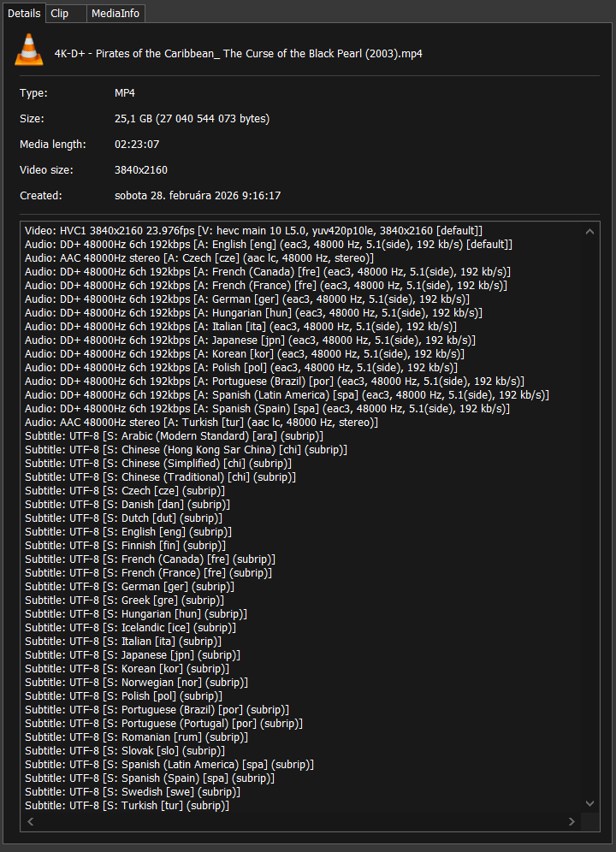The height and width of the screenshot is (852, 616).
Task: Open the MediaInfo tab
Action: click(116, 14)
